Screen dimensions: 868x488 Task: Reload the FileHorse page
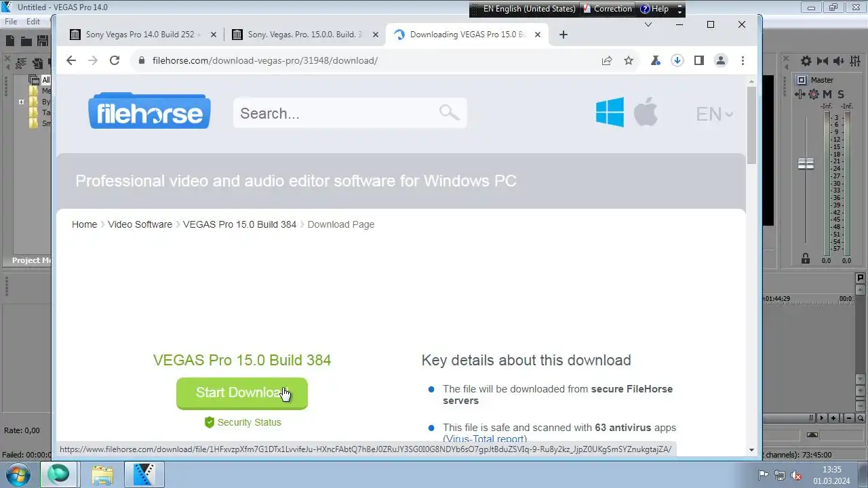tap(115, 60)
